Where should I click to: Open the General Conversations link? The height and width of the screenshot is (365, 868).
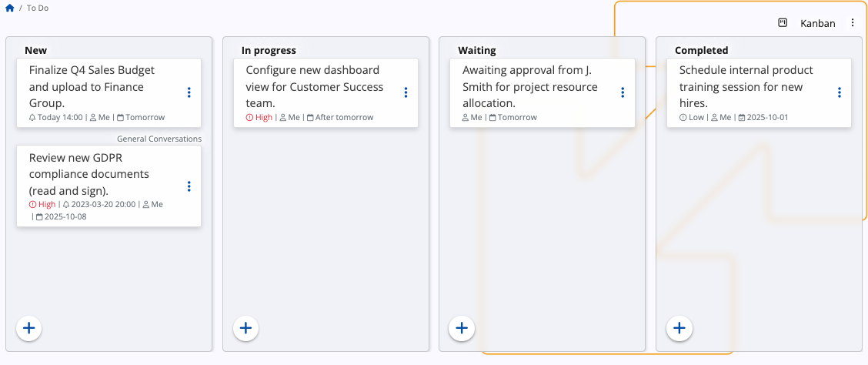tap(159, 139)
